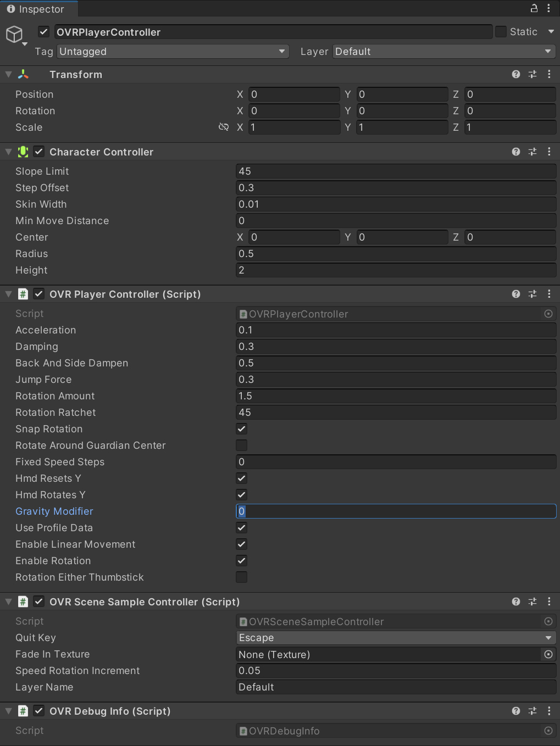Open the Quit Key dropdown

(395, 637)
